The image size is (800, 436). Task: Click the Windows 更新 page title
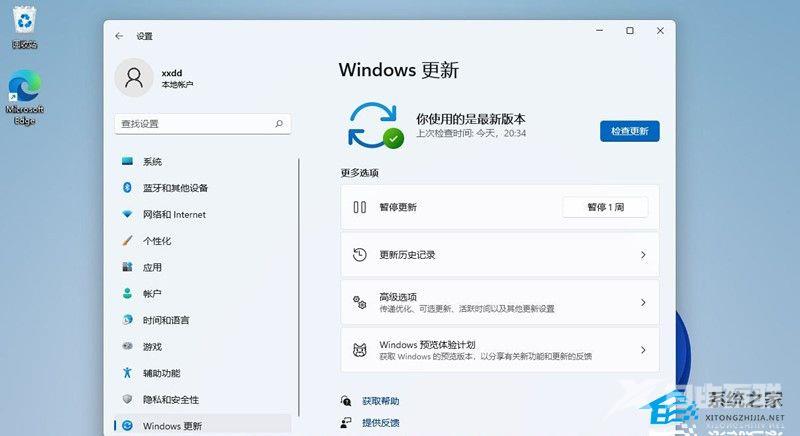point(398,70)
